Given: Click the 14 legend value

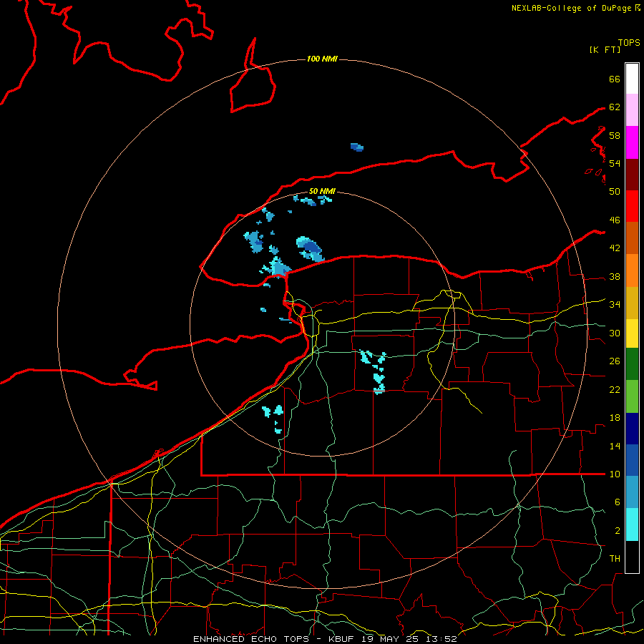Looking at the screenshot, I should [615, 446].
